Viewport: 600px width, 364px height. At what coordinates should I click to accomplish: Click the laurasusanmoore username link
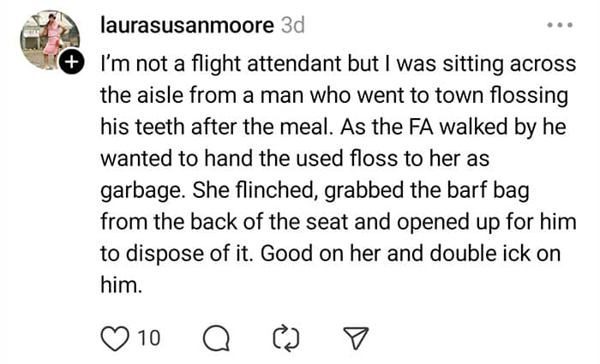pyautogui.click(x=187, y=26)
